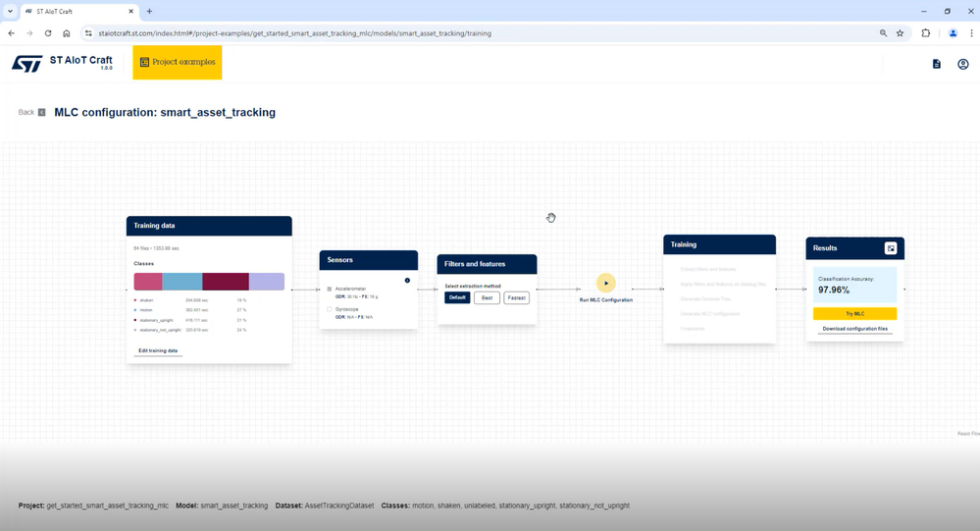This screenshot has height=531, width=980.
Task: Reload the page in the browser
Action: point(47,33)
